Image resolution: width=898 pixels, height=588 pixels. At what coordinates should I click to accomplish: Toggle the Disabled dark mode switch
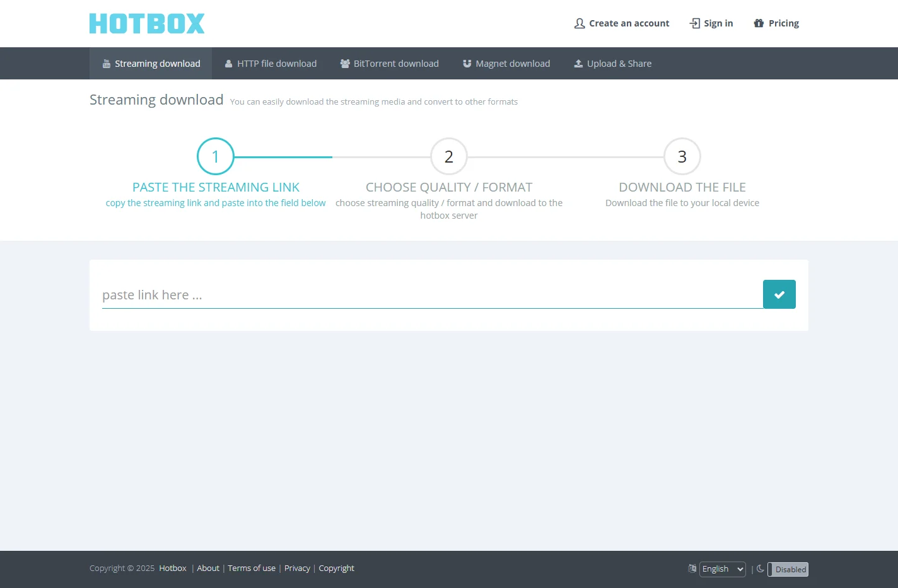coord(788,569)
